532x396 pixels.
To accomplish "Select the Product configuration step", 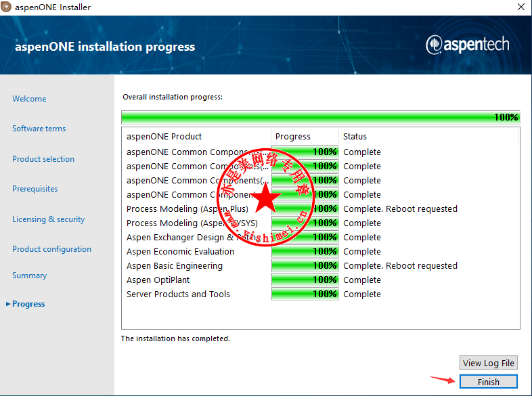I will [x=51, y=249].
